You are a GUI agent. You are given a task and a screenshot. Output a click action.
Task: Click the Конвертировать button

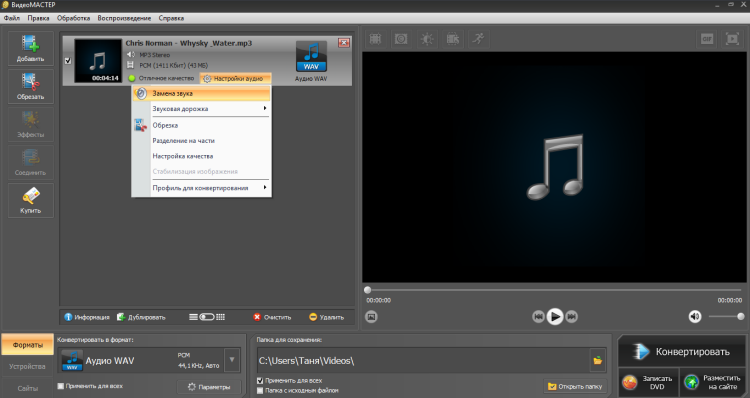(x=682, y=352)
